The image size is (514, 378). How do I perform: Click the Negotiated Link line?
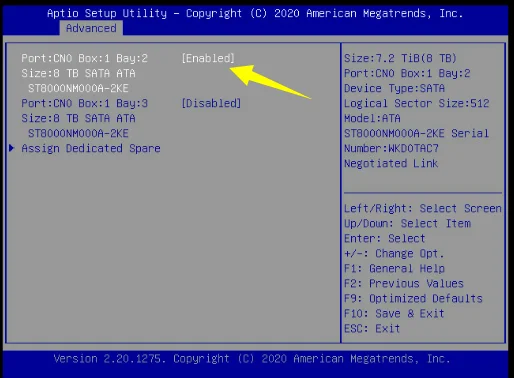(x=391, y=163)
